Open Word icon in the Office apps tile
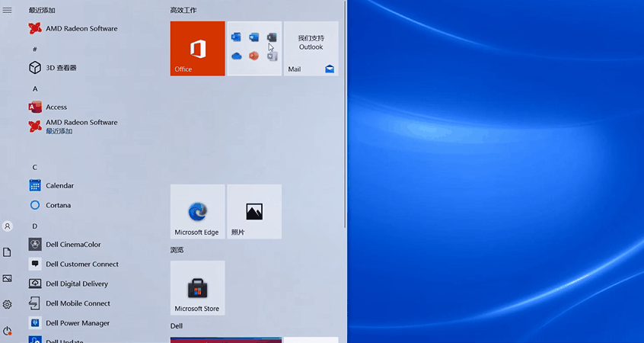644x343 pixels. click(x=253, y=37)
